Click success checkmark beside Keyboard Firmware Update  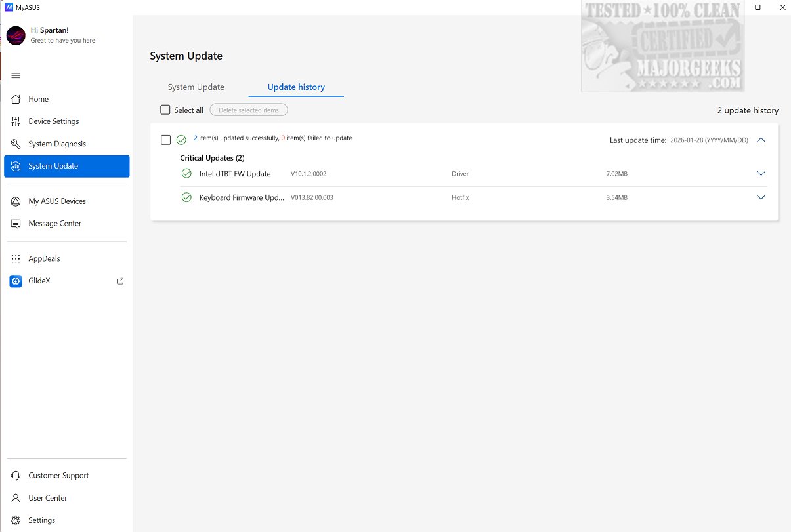(x=186, y=197)
